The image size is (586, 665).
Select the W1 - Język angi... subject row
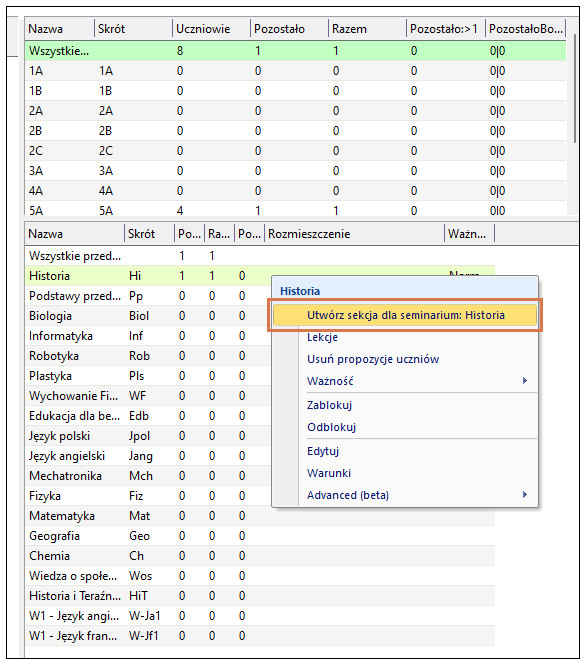click(260, 616)
